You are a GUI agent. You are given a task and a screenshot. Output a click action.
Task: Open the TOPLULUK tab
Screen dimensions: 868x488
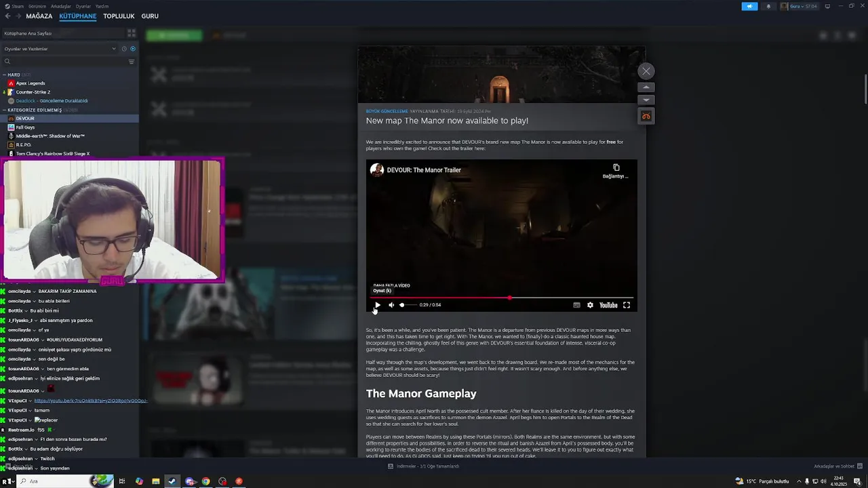pos(119,16)
